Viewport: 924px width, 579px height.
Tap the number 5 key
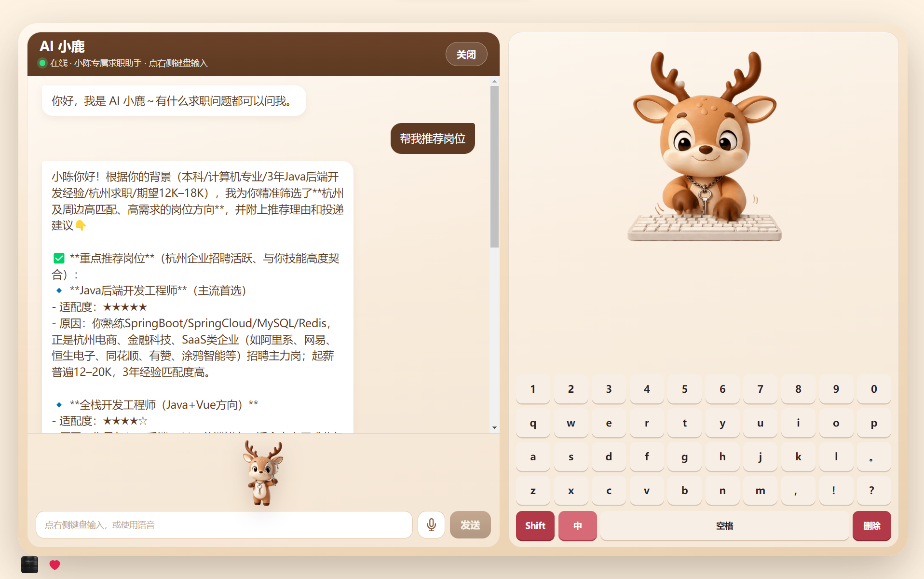tap(684, 389)
